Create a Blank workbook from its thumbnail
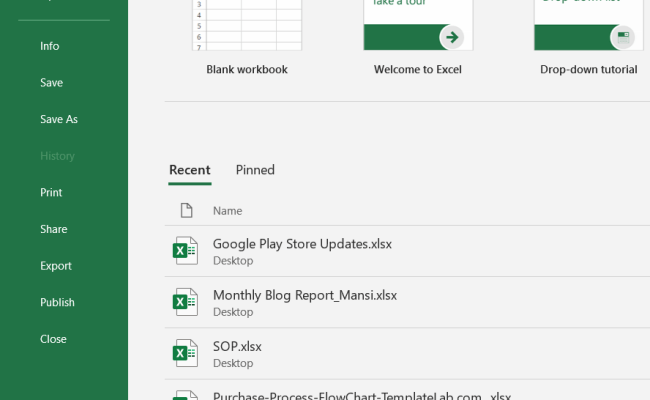 (247, 25)
